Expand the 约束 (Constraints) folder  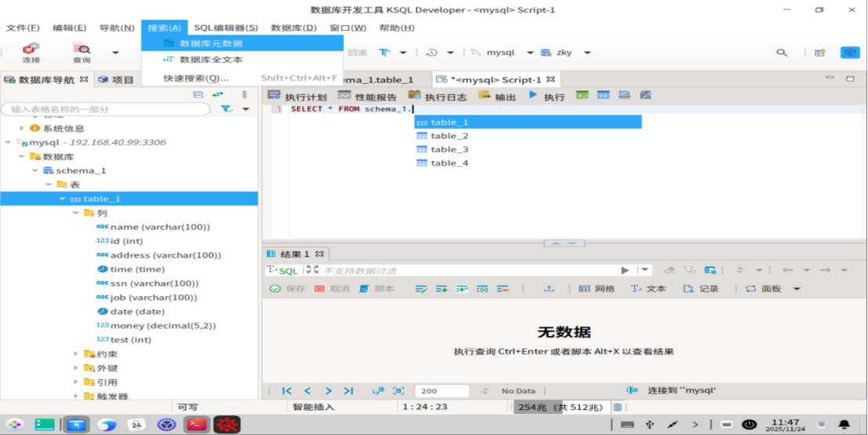tap(76, 354)
